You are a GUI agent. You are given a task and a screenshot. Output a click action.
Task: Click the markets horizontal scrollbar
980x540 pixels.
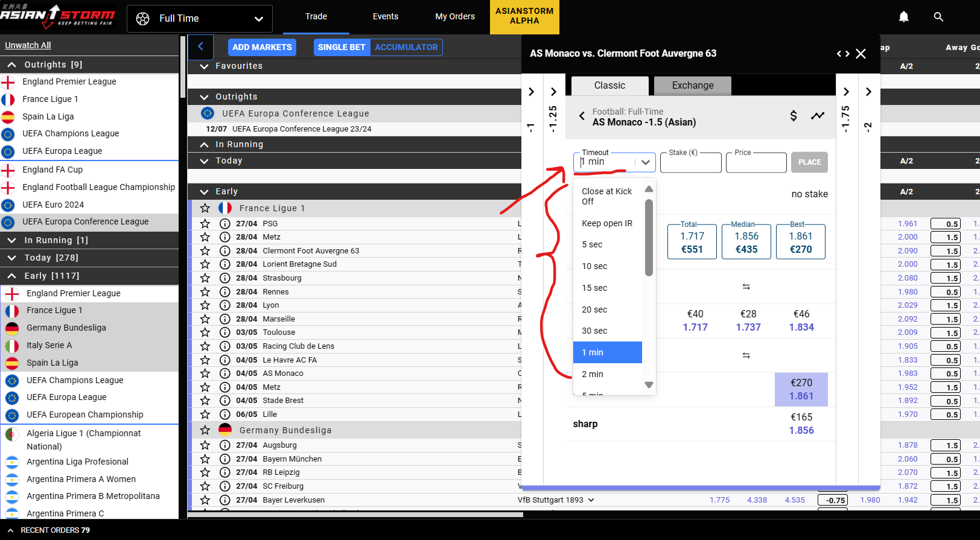point(355,515)
